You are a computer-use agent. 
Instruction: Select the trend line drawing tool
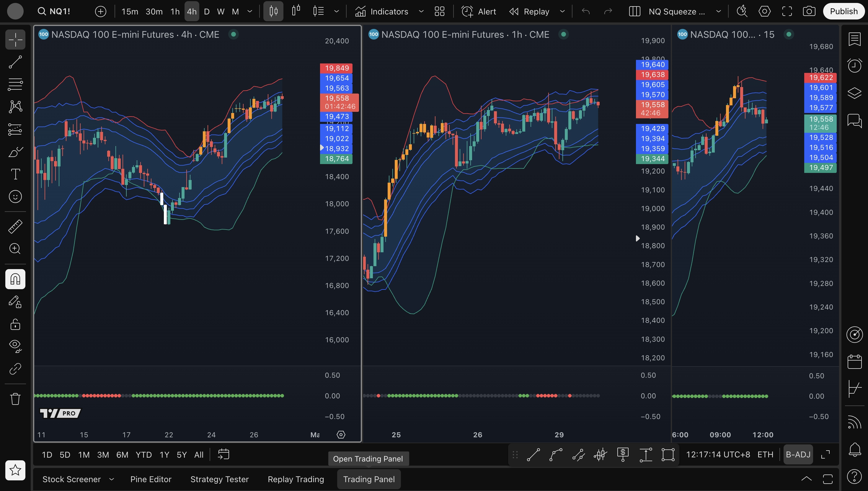15,62
